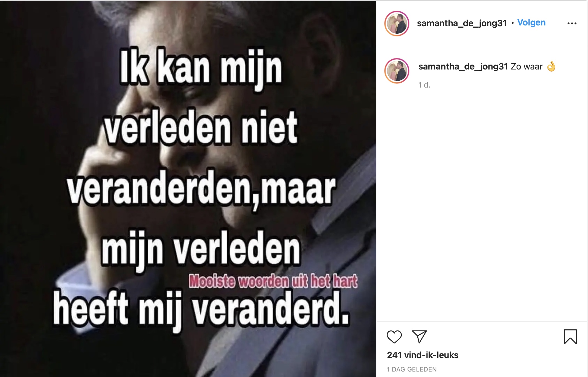Click the Mooiste woorden uit het hart watermark
This screenshot has width=588, height=377.
[x=273, y=281]
